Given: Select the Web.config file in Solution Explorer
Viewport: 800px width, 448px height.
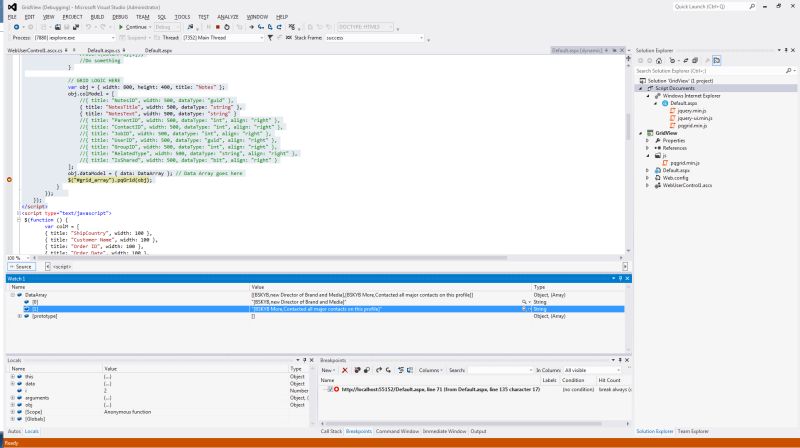Looking at the screenshot, I should click(x=676, y=178).
